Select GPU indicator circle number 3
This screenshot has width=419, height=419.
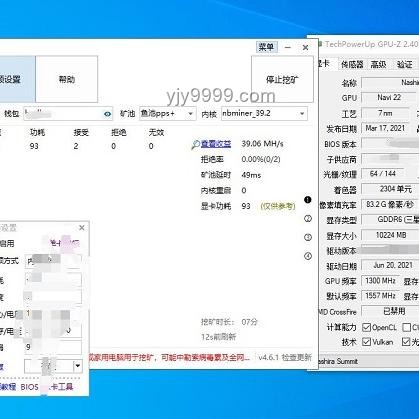click(308, 237)
